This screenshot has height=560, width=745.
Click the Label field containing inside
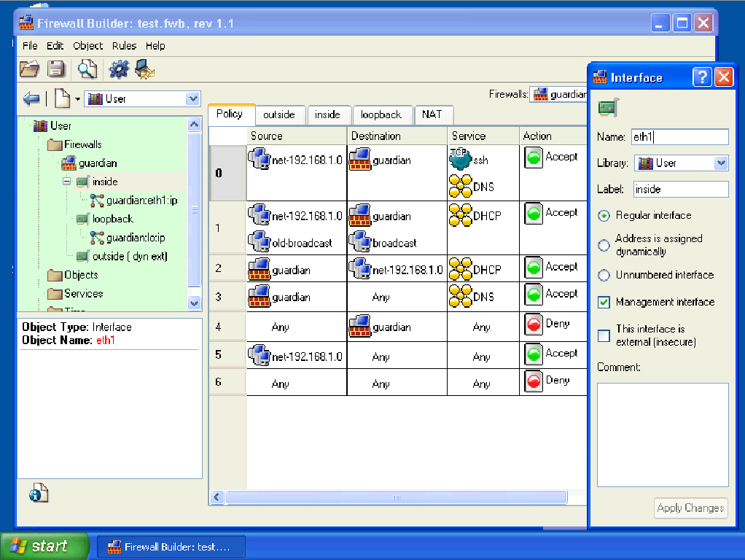tap(680, 189)
